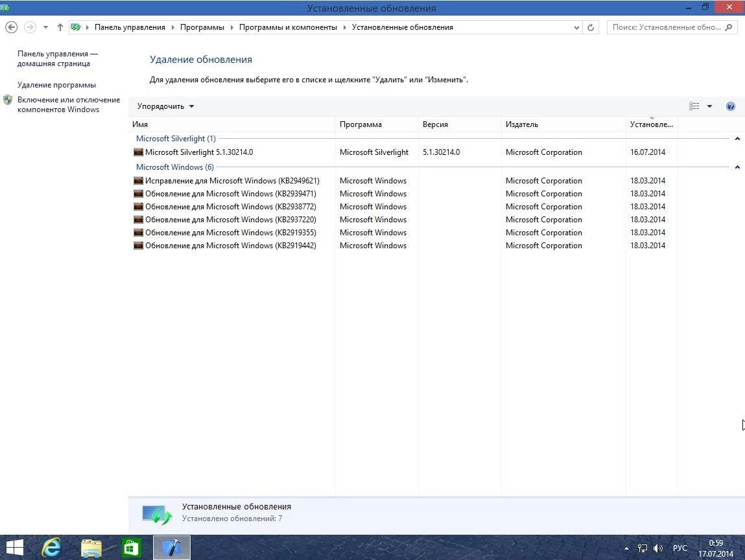Collapse the Microsoft Silverlight group chevron
The image size is (745, 560).
click(737, 139)
